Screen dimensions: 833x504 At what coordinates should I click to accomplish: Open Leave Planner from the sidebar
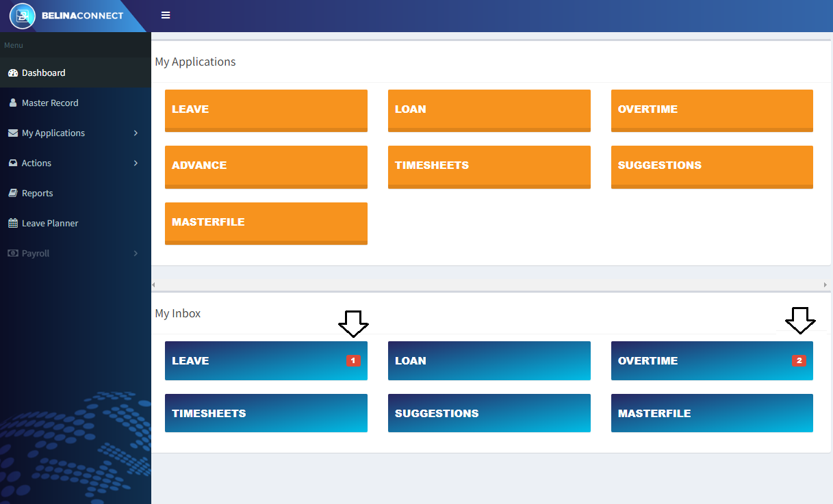[x=75, y=223]
